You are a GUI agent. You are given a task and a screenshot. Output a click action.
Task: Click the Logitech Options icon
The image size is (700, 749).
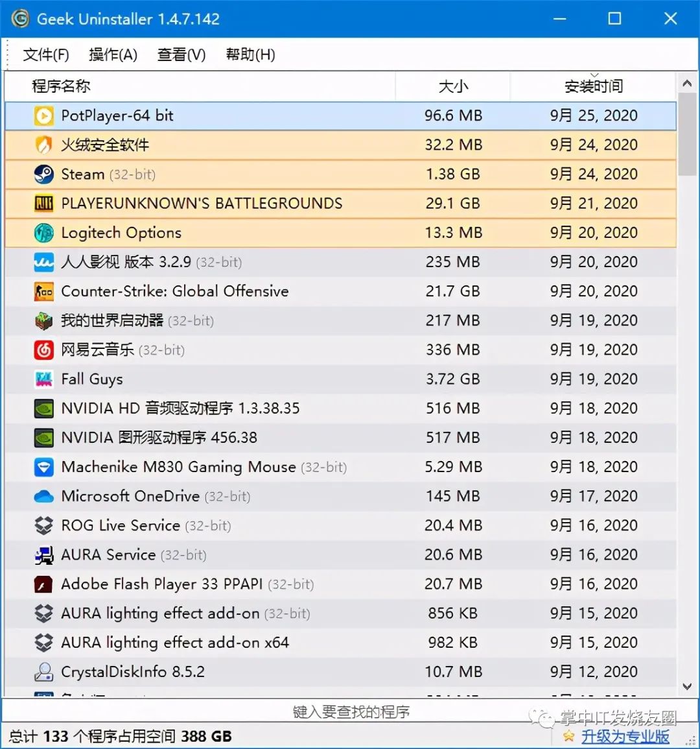pos(44,233)
